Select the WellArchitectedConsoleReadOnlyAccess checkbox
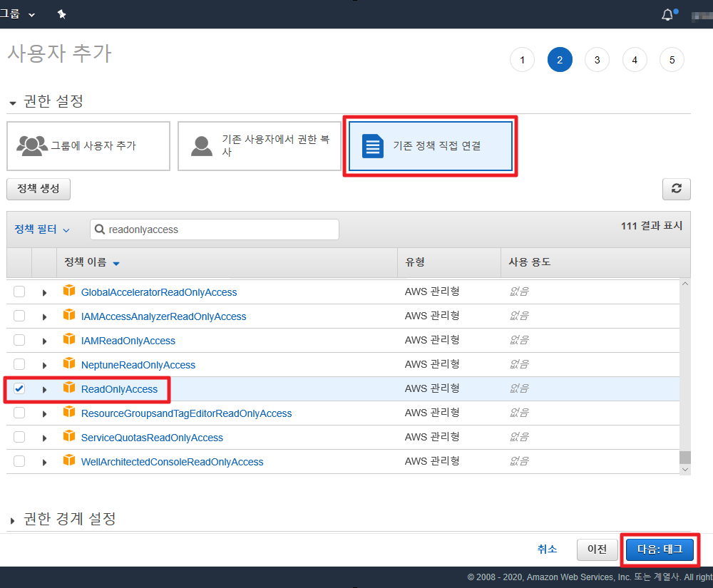The image size is (713, 588). (19, 461)
